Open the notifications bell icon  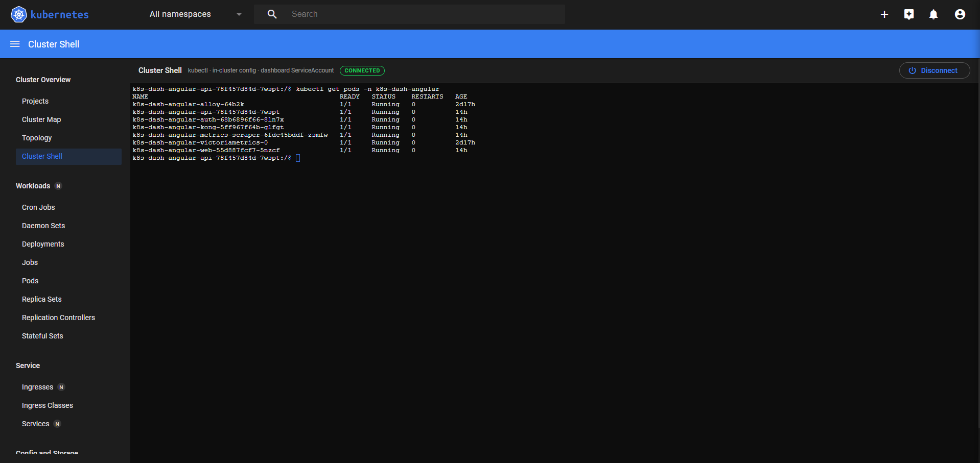pos(934,14)
